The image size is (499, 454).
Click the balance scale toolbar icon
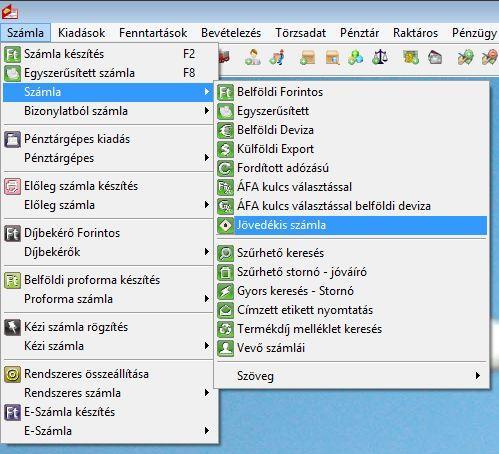coord(380,57)
